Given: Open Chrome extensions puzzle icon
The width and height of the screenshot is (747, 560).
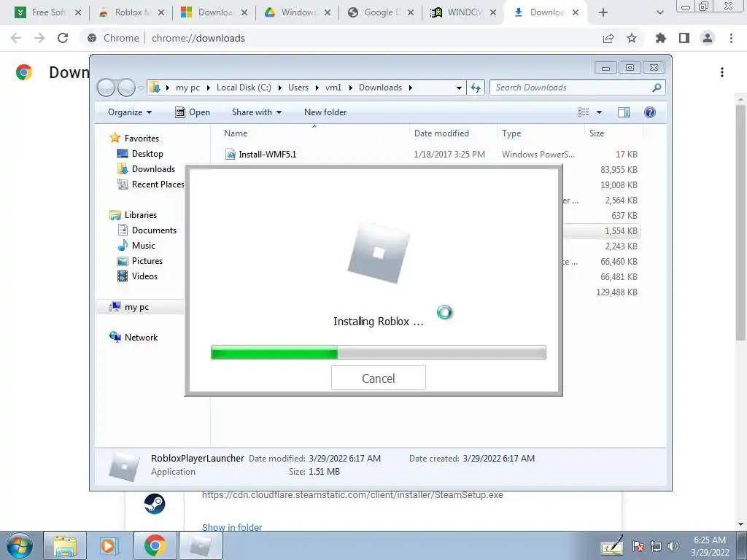Looking at the screenshot, I should coord(661,38).
